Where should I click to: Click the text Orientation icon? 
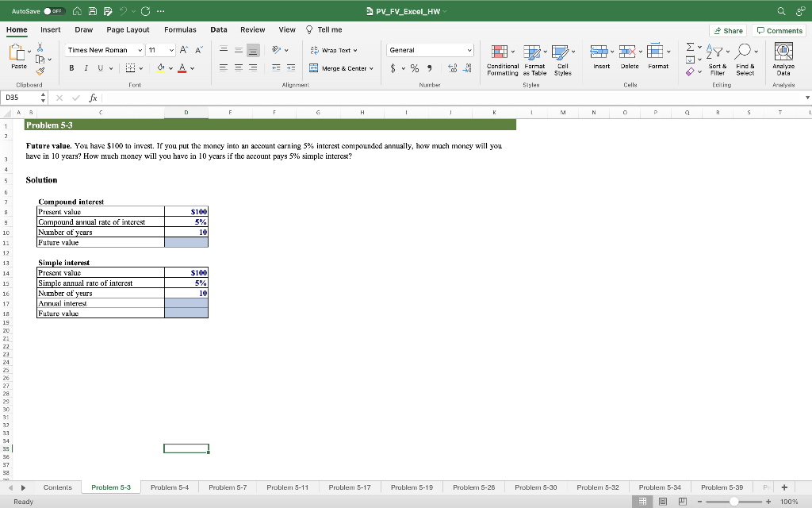coord(277,50)
